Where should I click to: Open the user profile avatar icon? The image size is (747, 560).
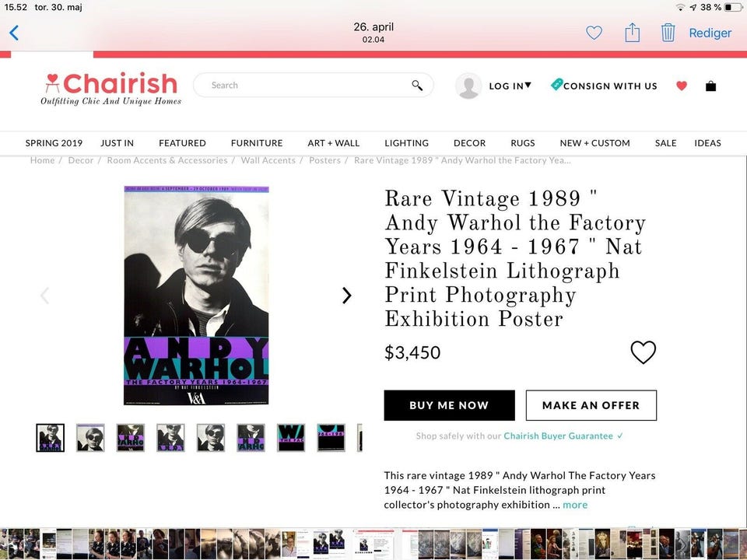click(x=468, y=86)
